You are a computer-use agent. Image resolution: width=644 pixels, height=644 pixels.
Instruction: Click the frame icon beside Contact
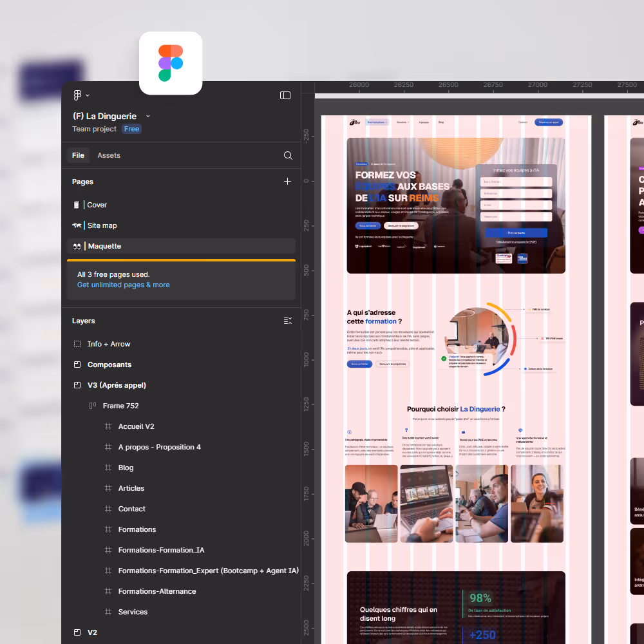108,509
